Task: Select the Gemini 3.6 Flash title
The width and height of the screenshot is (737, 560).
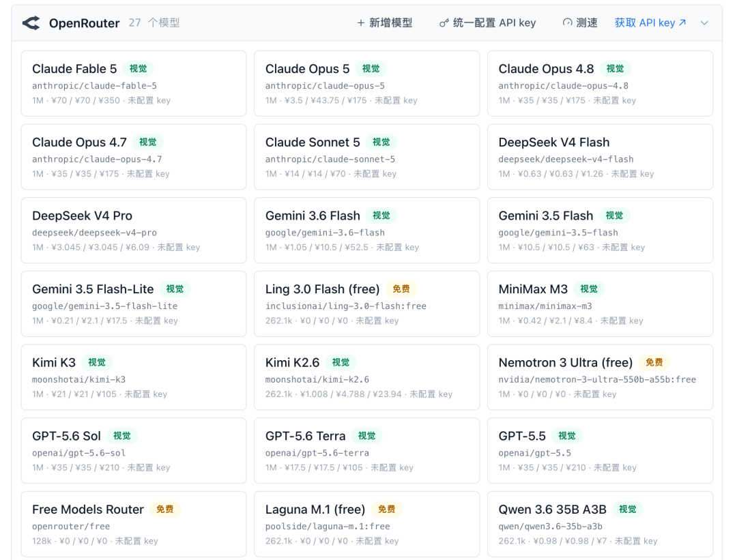Action: coord(313,216)
